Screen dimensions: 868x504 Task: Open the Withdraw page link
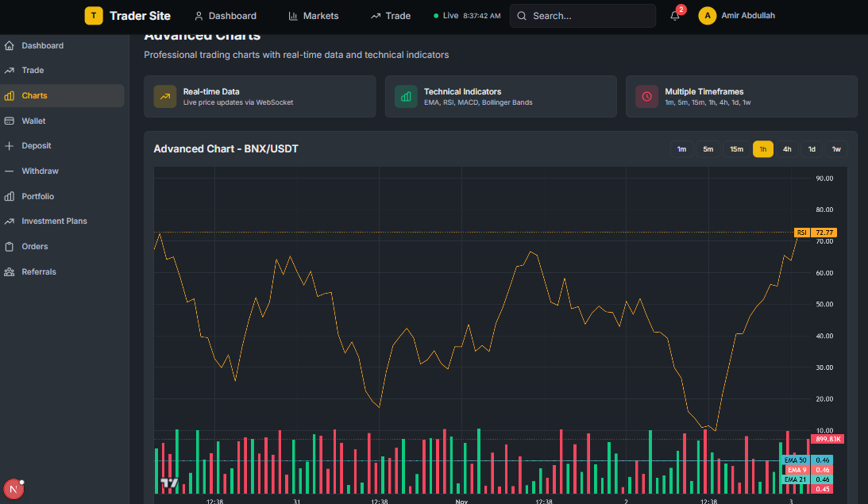(41, 171)
